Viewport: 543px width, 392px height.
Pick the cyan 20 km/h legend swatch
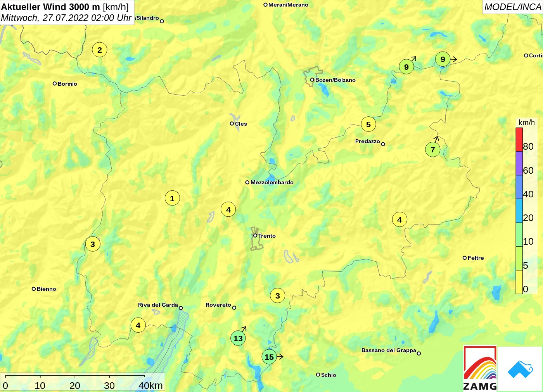pyautogui.click(x=519, y=211)
